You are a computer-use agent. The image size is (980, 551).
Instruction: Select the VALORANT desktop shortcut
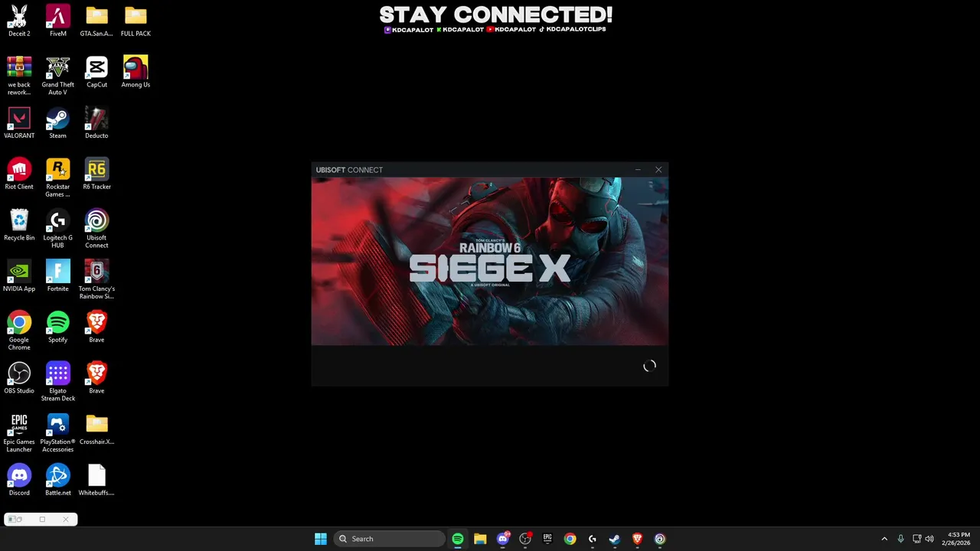point(19,123)
